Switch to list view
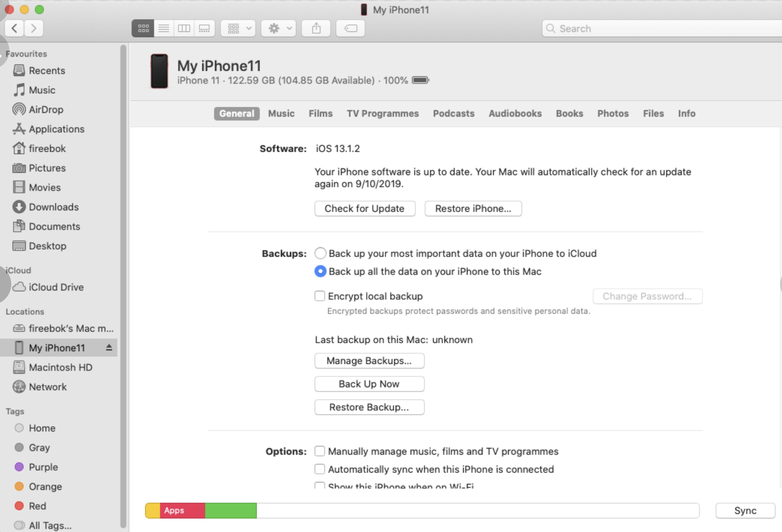Viewport: 782px width, 532px height. (164, 29)
